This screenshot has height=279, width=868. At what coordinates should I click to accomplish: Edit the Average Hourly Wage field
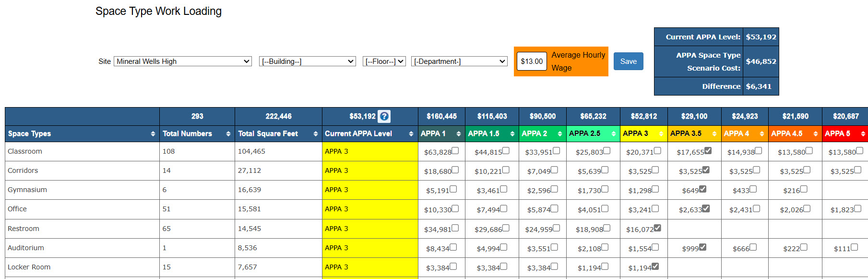point(532,61)
